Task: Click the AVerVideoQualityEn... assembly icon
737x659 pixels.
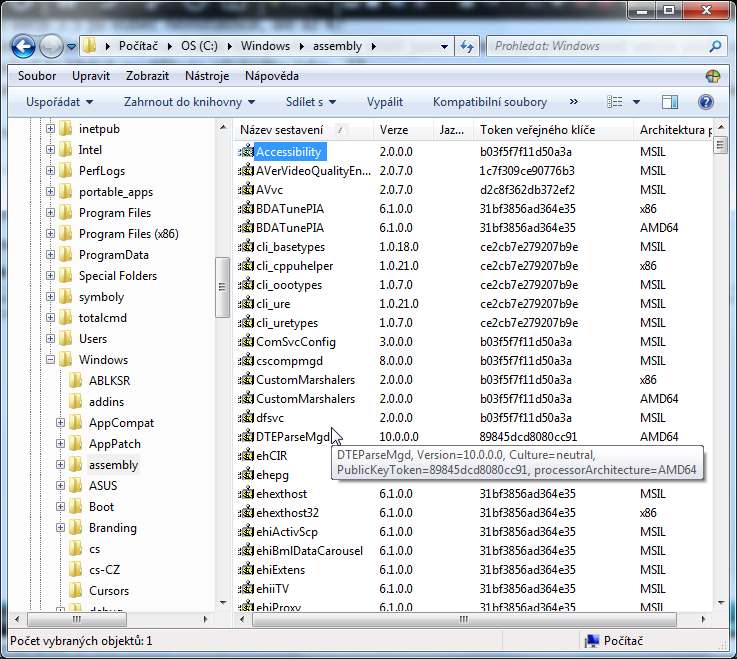Action: pyautogui.click(x=246, y=171)
